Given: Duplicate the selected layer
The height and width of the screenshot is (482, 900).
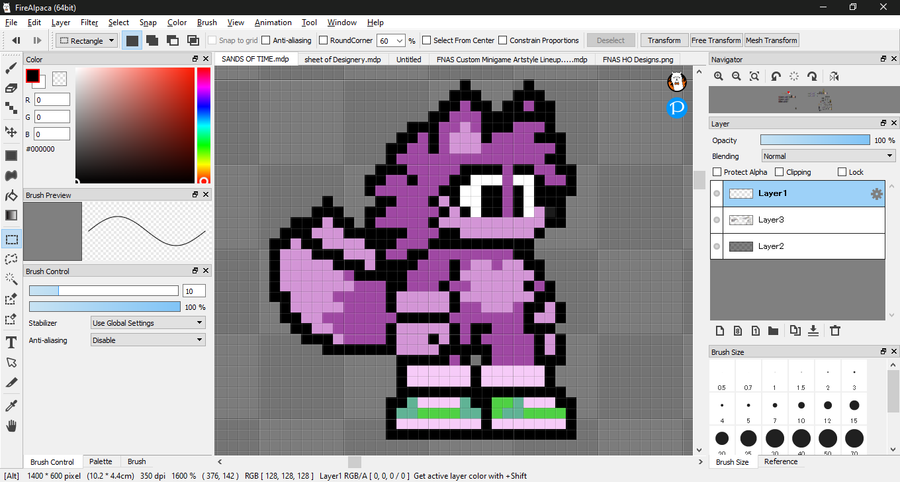Looking at the screenshot, I should tap(795, 331).
